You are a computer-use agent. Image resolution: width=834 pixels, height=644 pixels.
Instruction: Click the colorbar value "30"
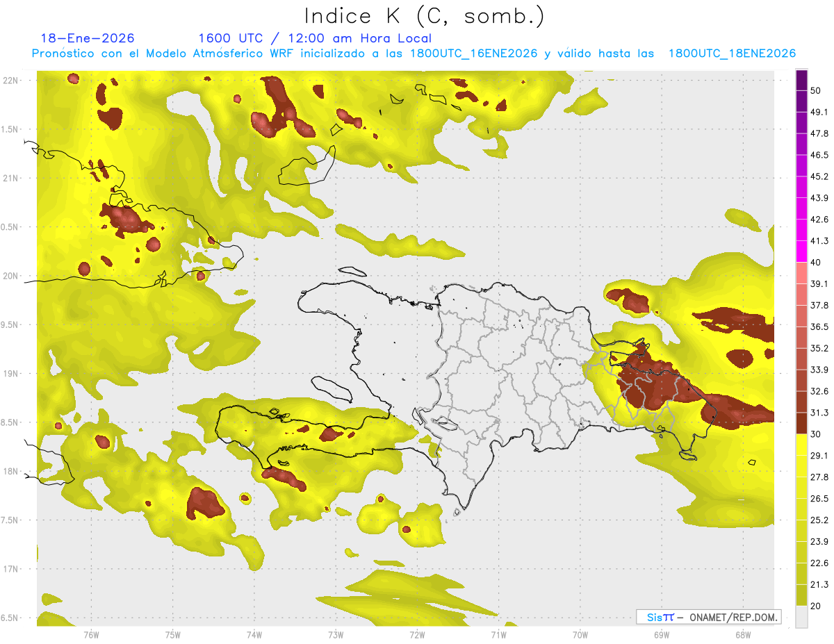tap(817, 434)
